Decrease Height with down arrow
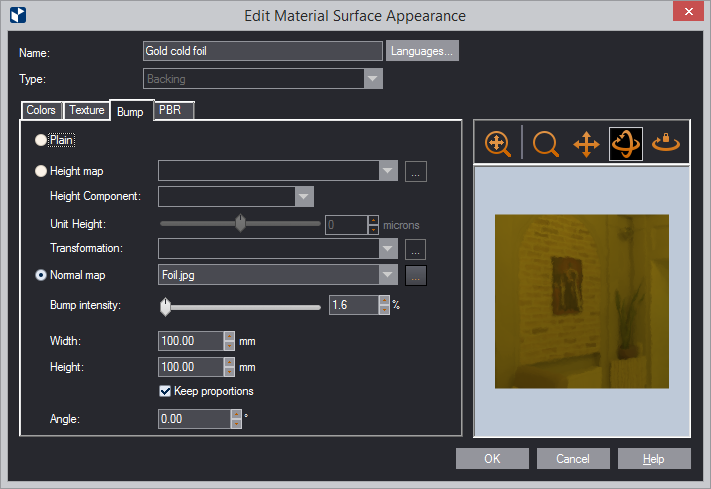Image resolution: width=711 pixels, height=489 pixels. [229, 372]
